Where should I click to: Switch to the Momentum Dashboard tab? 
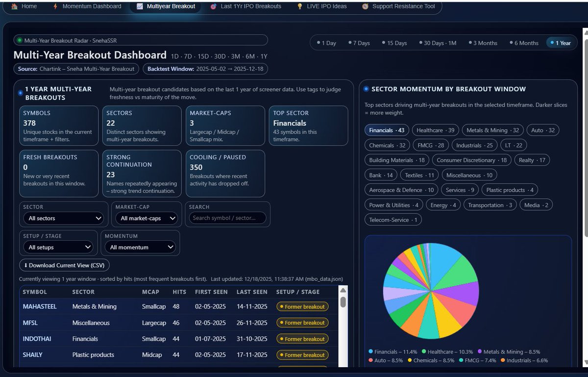point(92,6)
